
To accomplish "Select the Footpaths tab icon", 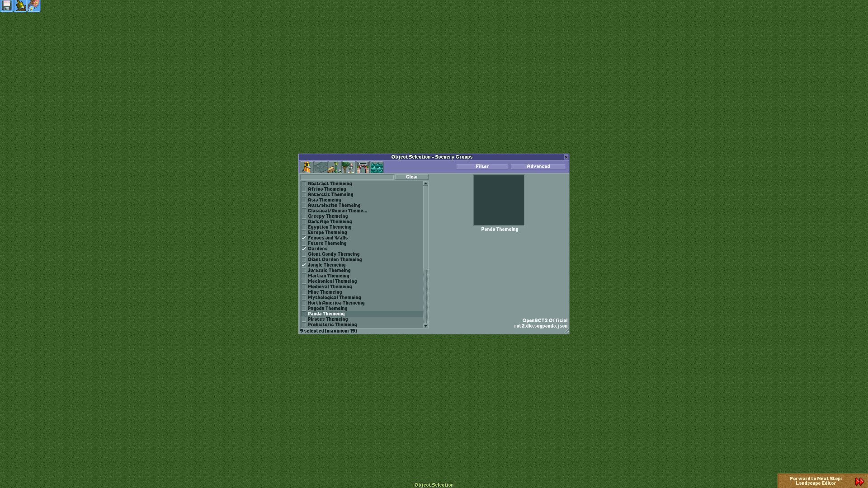I will [321, 167].
